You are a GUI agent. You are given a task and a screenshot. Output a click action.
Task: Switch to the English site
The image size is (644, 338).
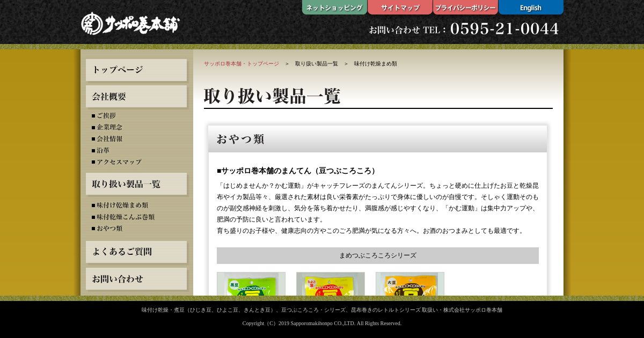tap(531, 8)
